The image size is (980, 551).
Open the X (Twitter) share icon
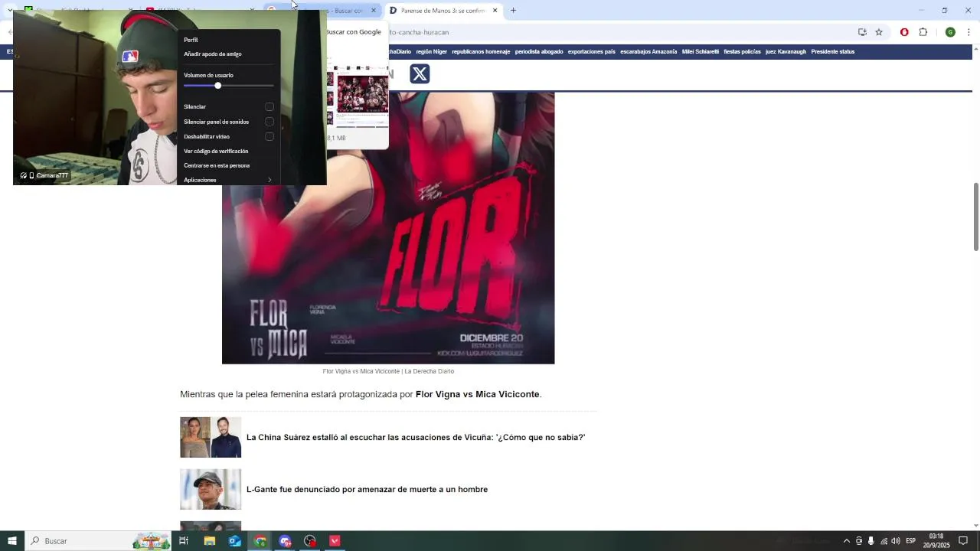tap(420, 74)
